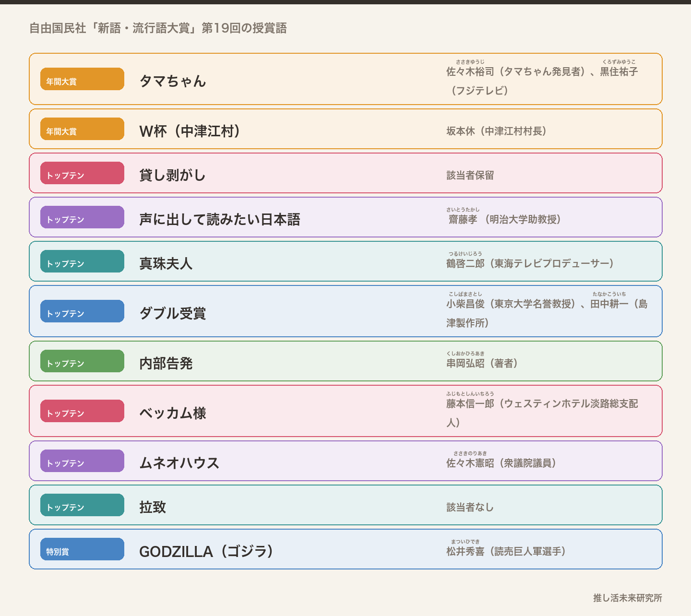Click recipient 坂本休（中津江村村長）
Image resolution: width=691 pixels, height=616 pixels.
tap(498, 131)
